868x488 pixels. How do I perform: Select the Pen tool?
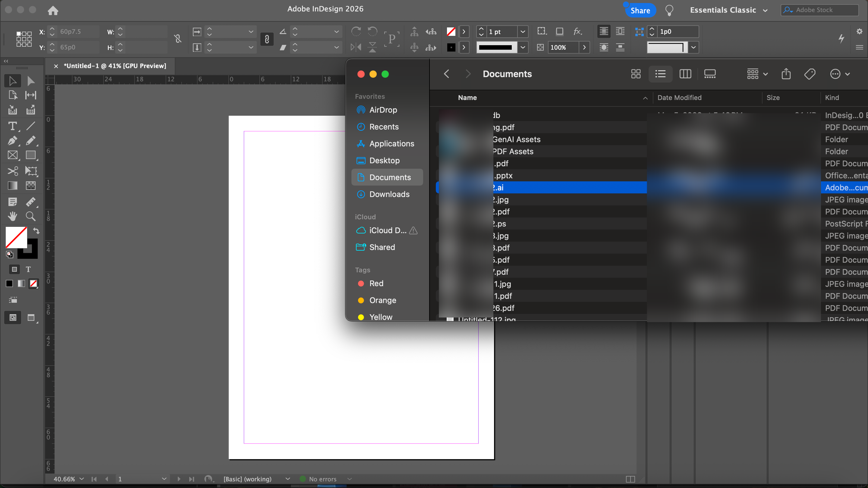point(12,140)
